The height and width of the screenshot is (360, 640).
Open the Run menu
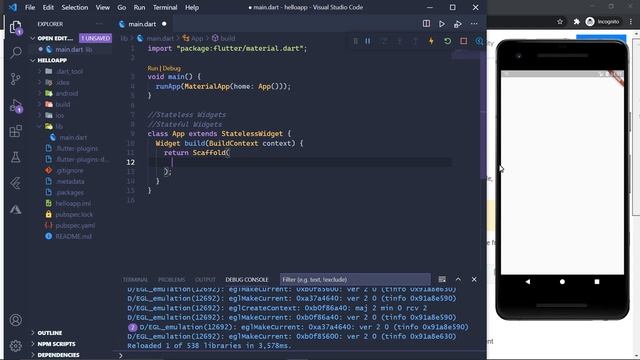[139, 7]
